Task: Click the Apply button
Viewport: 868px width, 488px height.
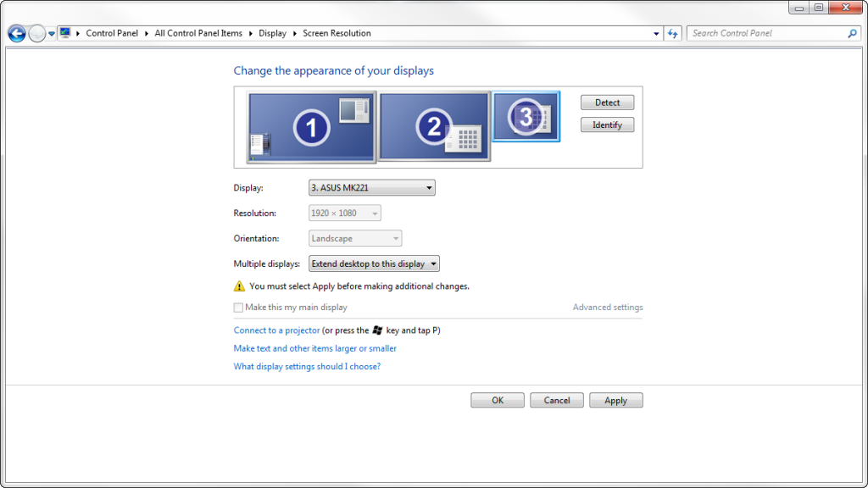Action: pos(616,400)
